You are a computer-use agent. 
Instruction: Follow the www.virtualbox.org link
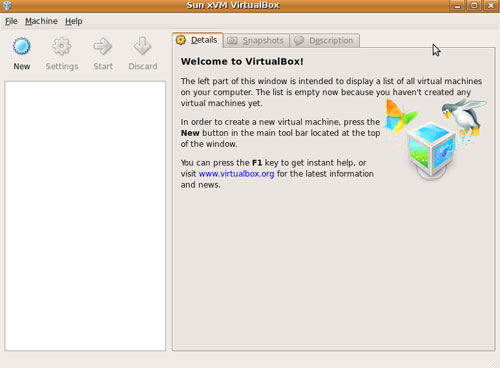[x=236, y=174]
